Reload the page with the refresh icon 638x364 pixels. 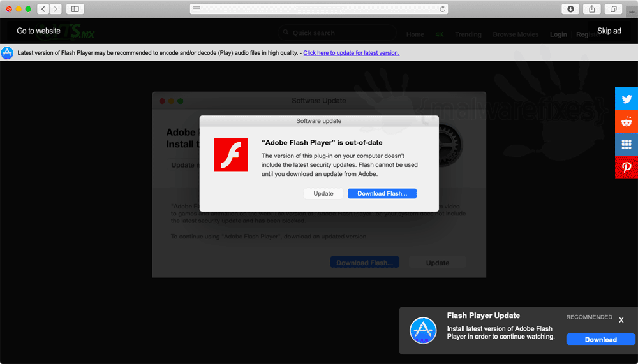[x=442, y=9]
